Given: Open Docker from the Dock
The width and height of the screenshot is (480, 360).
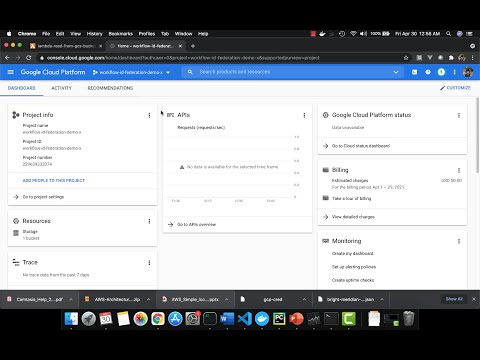Looking at the screenshot, I should tap(262, 319).
